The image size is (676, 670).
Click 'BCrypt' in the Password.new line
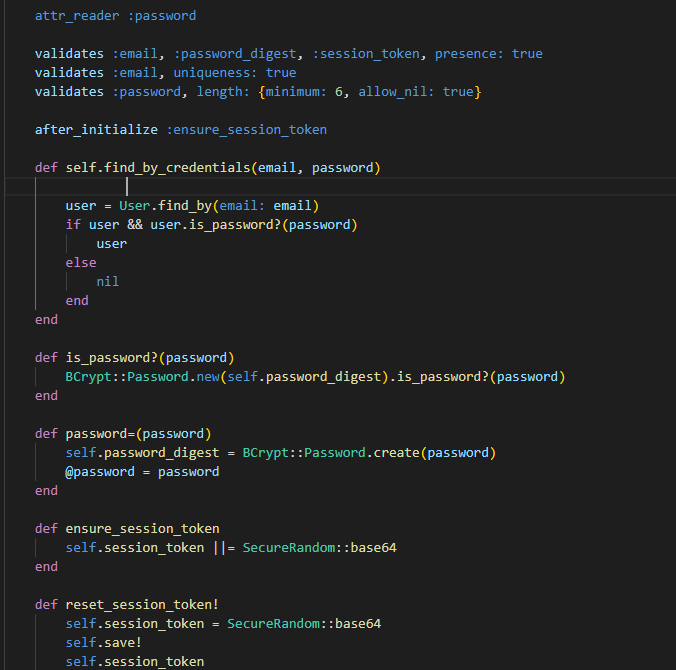coord(88,376)
